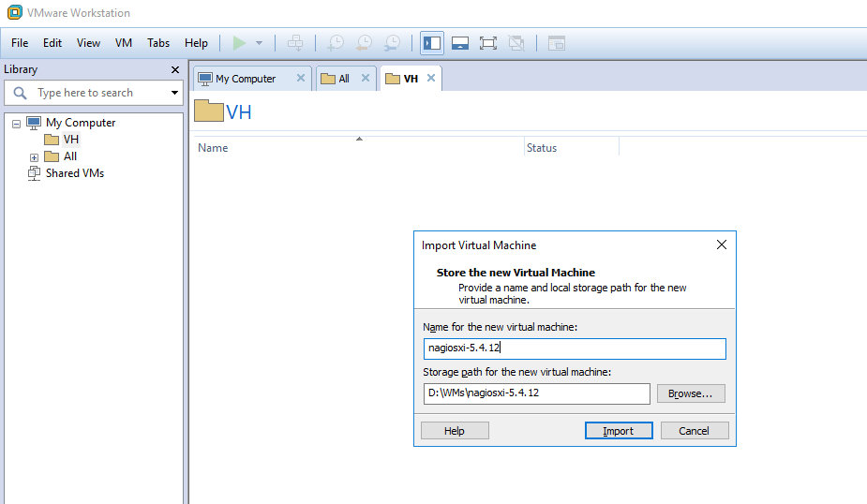The image size is (867, 504).
Task: Close the Library panel
Action: tap(175, 69)
